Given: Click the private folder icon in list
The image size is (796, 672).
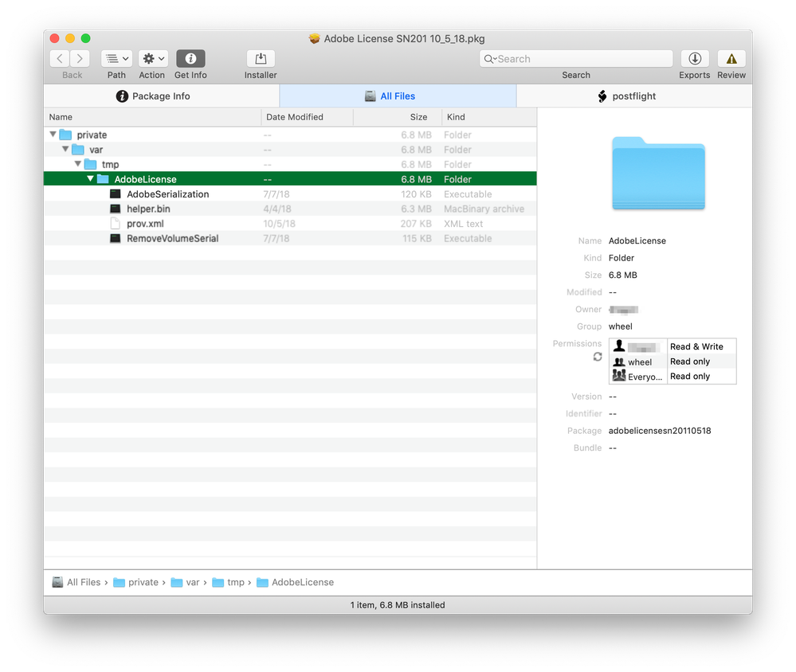Looking at the screenshot, I should 65,135.
